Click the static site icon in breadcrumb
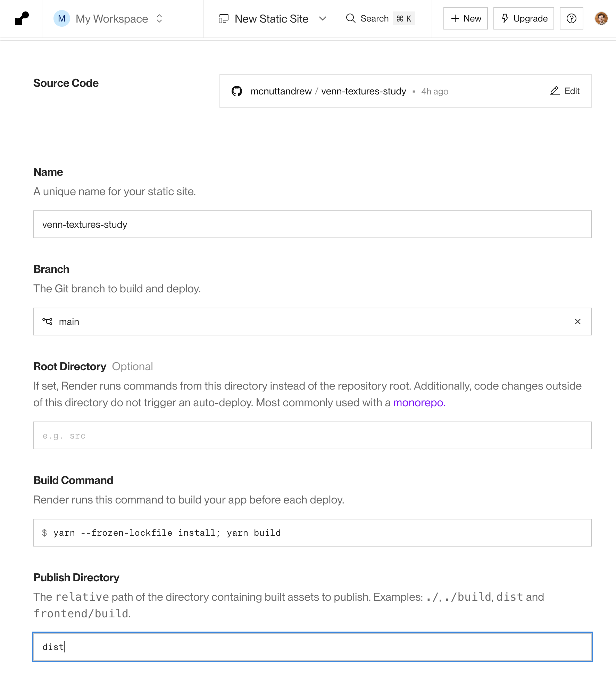 click(x=224, y=18)
